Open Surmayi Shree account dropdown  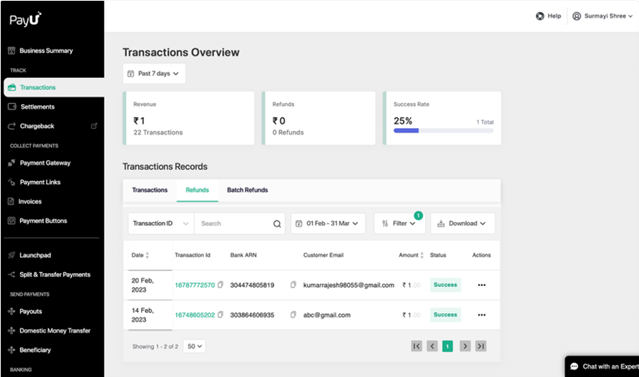tap(603, 16)
